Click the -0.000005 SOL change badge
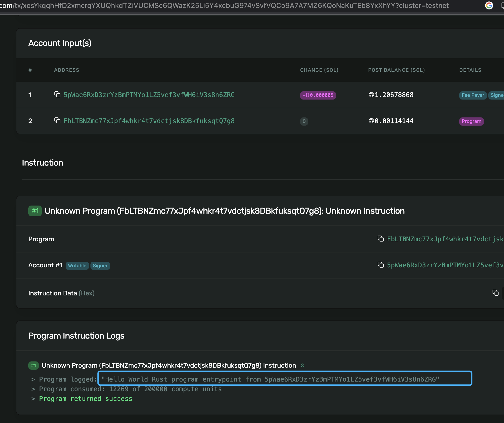 [x=318, y=95]
